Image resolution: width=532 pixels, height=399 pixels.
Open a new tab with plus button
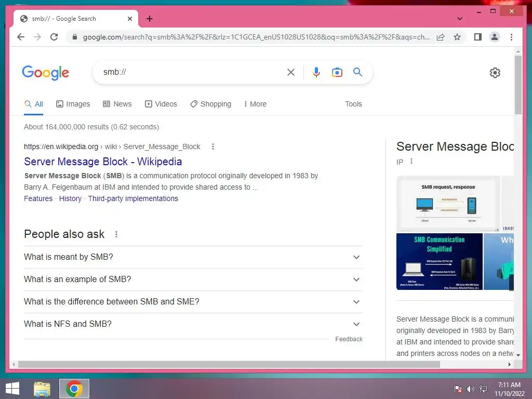point(150,19)
